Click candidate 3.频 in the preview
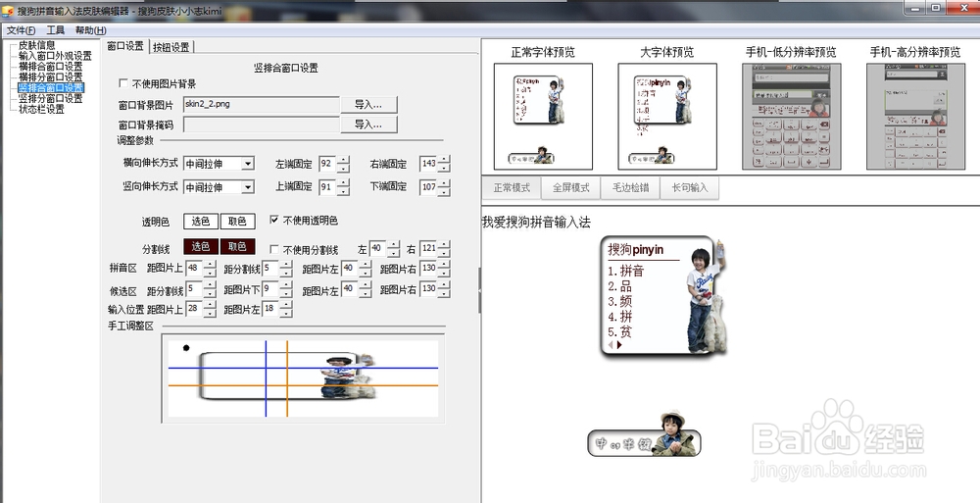Screen dimensions: 980x503 coord(620,302)
